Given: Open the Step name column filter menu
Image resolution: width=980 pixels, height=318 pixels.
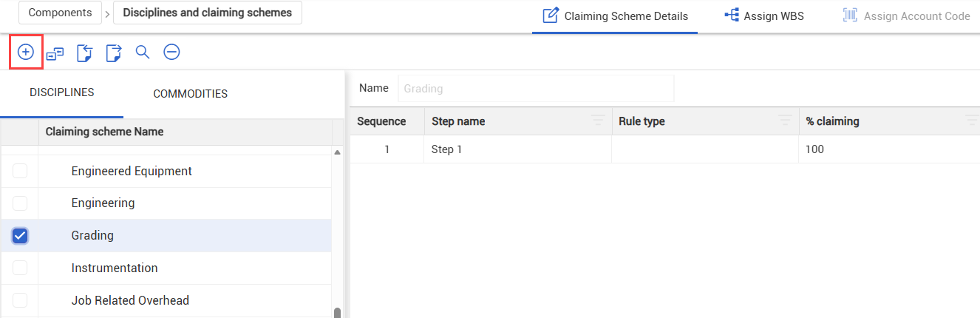Looking at the screenshot, I should pos(598,121).
